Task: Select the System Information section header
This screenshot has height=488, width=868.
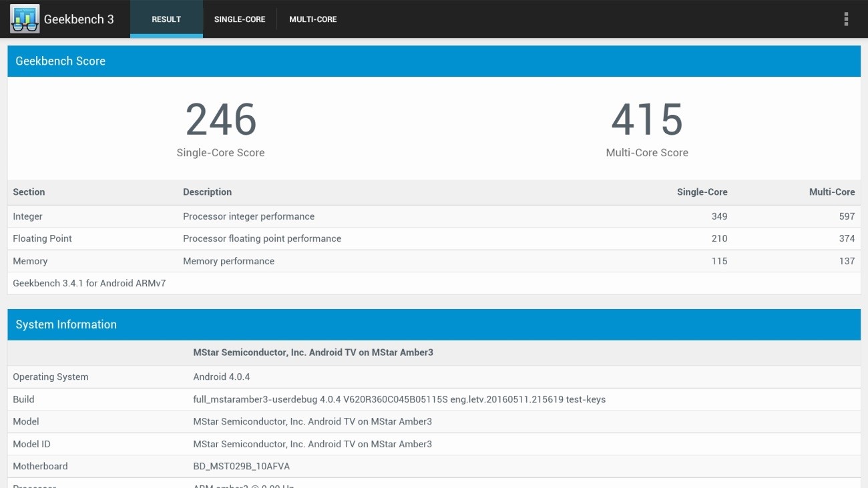Action: click(x=434, y=324)
